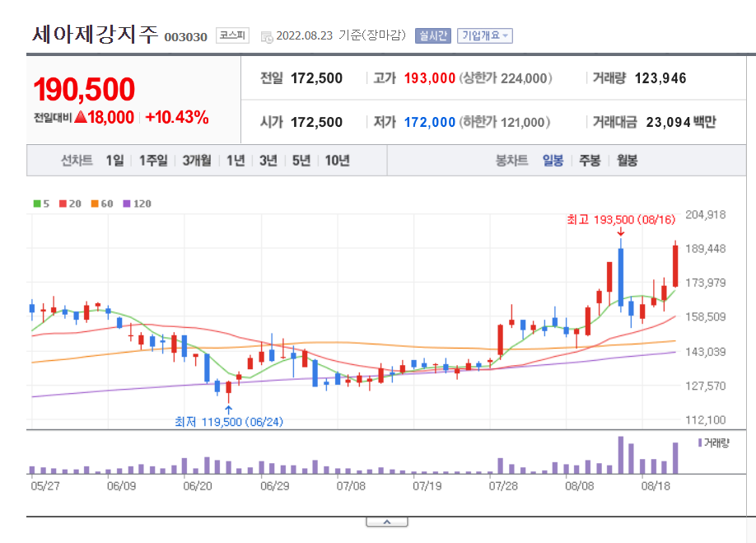Select the 1일 line chart period

[114, 160]
